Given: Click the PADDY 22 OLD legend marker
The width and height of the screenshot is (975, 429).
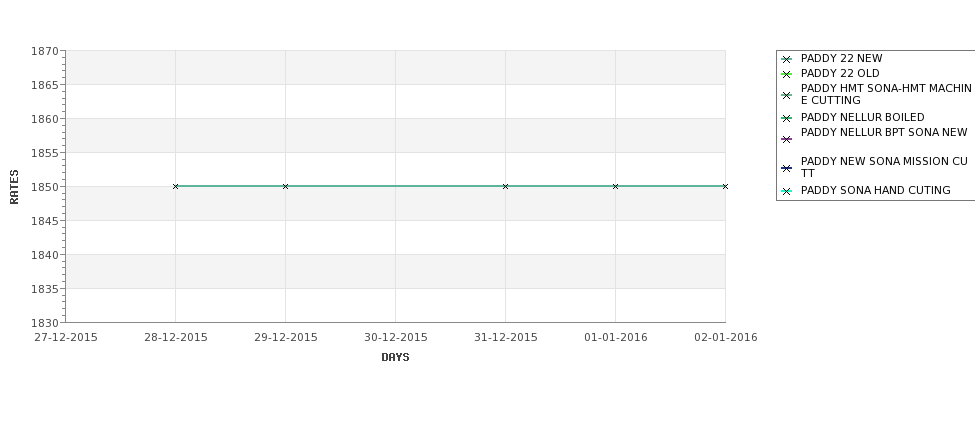Looking at the screenshot, I should (786, 75).
